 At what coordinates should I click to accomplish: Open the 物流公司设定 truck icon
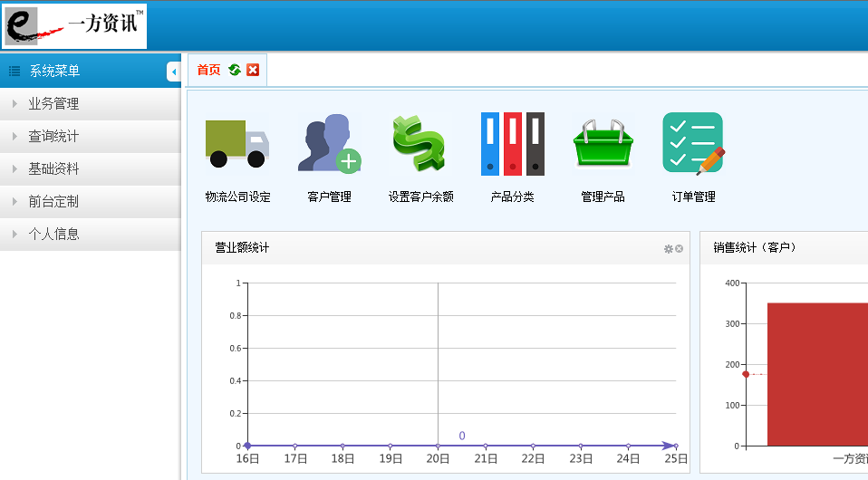click(x=237, y=144)
